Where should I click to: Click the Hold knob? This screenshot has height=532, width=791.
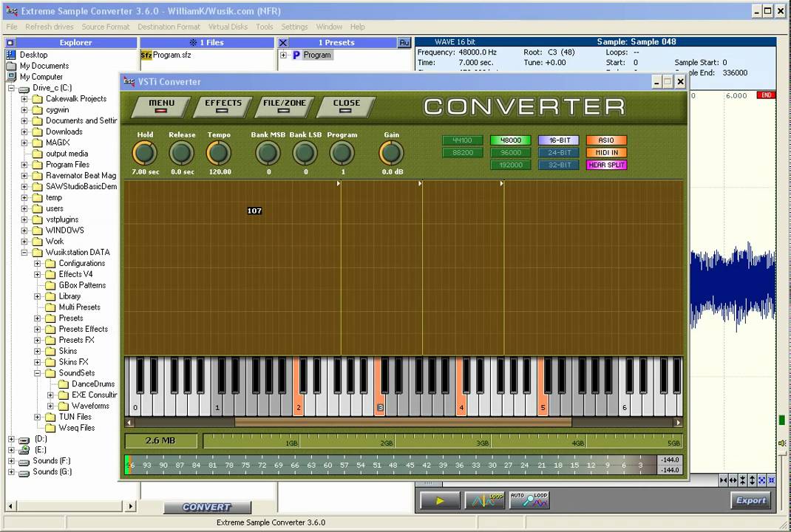(x=145, y=153)
